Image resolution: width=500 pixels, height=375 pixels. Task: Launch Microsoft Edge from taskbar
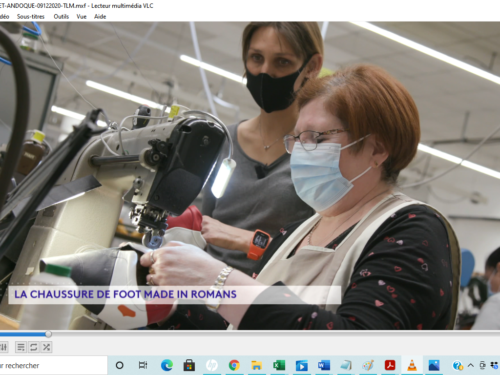(x=167, y=365)
